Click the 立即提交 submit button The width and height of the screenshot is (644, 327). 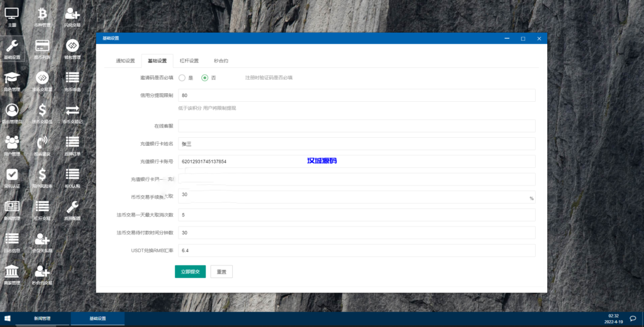click(x=190, y=272)
